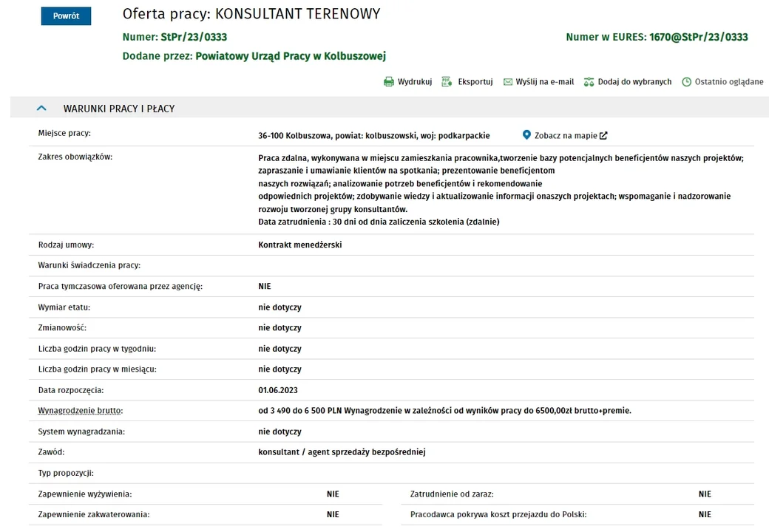Click the external link icon after Zobacz na mapie
The width and height of the screenshot is (769, 532).
tap(603, 136)
